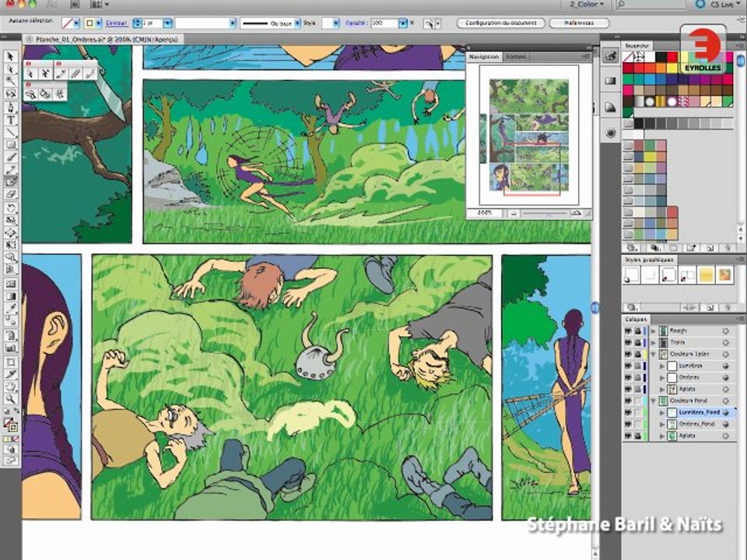Screen dimensions: 747x560
Task: Click the Navigator zoom-in mountain icon
Action: click(576, 213)
